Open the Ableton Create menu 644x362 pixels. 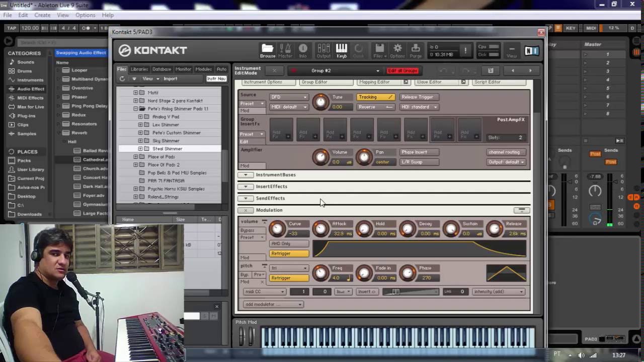tap(42, 15)
